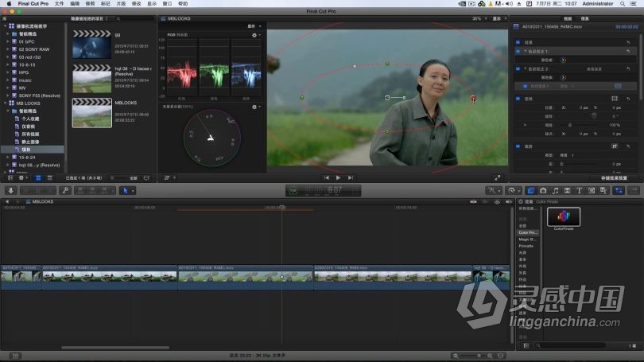The image size is (644, 362).
Task: Open the Final Cut Pro menu
Action: pos(33,4)
